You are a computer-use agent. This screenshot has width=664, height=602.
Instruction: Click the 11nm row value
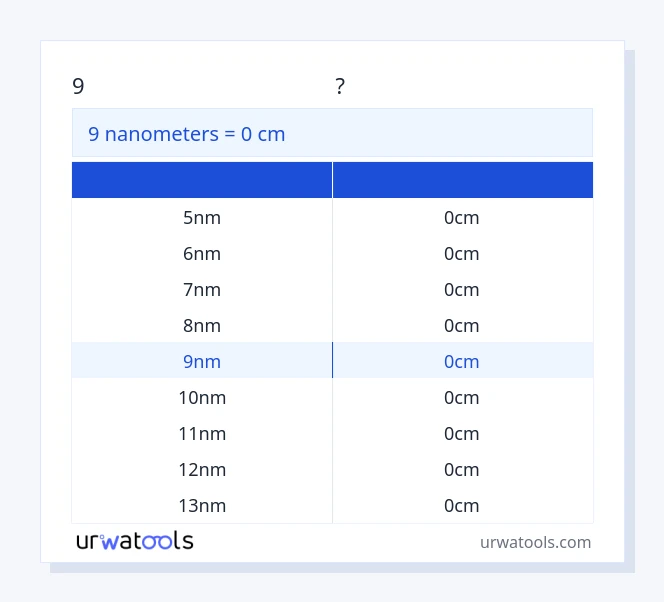tap(202, 433)
